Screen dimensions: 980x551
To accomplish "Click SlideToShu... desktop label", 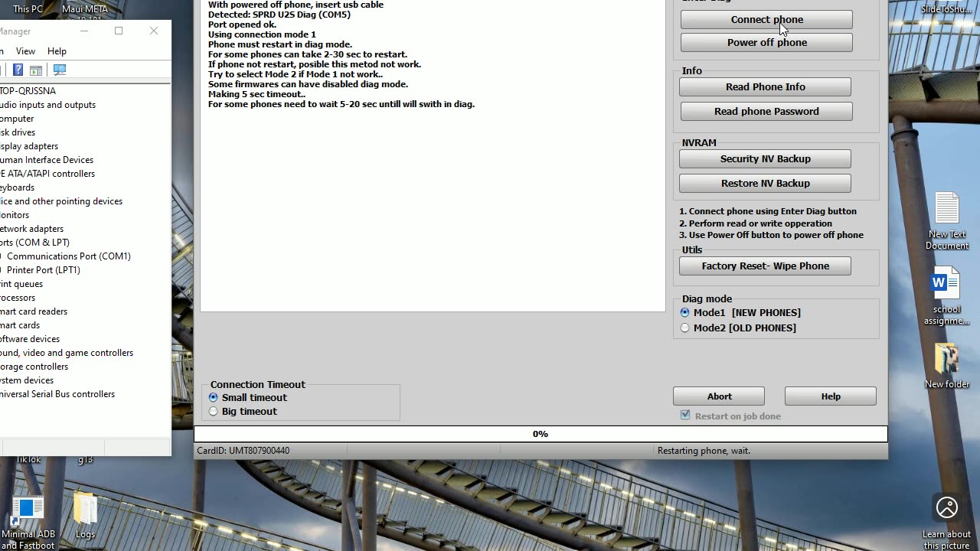I will tap(947, 9).
